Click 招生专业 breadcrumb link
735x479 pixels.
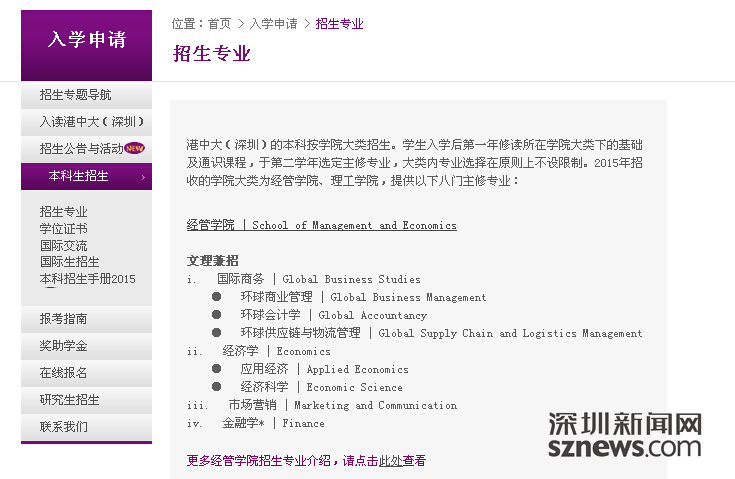tap(339, 24)
